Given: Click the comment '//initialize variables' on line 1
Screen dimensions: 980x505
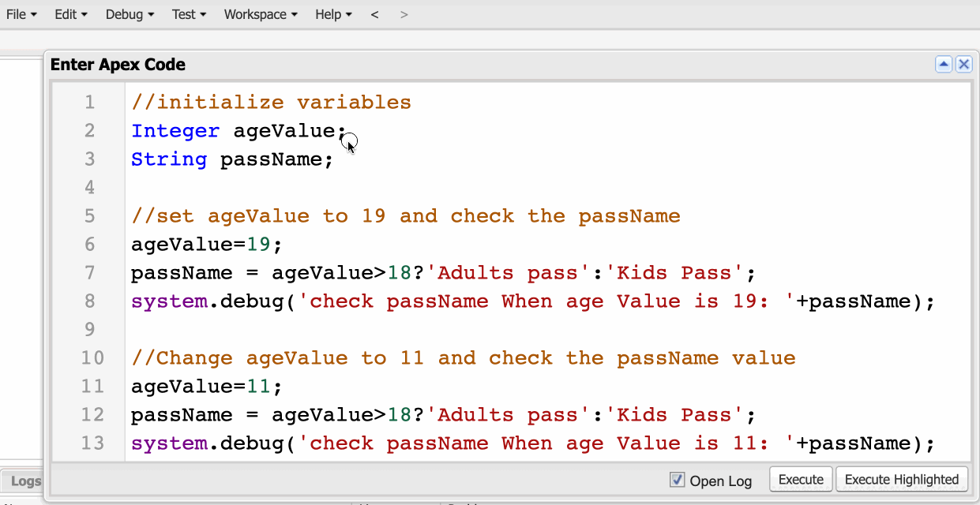Looking at the screenshot, I should click(x=271, y=103).
